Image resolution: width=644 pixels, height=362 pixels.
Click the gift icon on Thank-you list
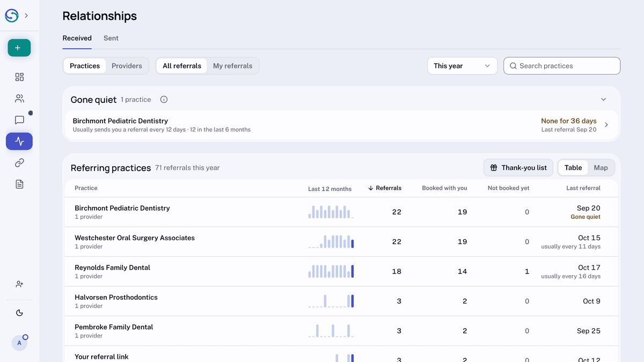point(494,168)
